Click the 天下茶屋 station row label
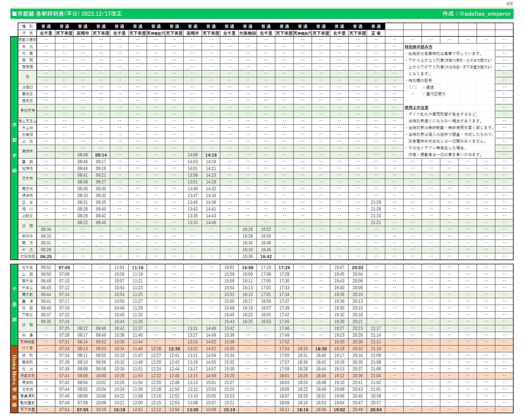Viewport: 524px width, 420px height. tap(27, 410)
